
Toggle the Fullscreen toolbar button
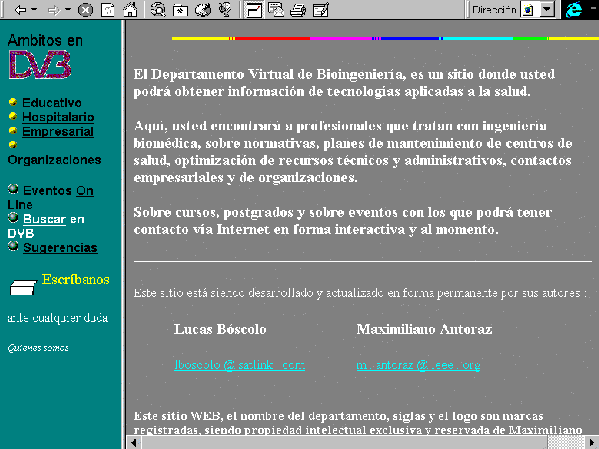(x=253, y=10)
